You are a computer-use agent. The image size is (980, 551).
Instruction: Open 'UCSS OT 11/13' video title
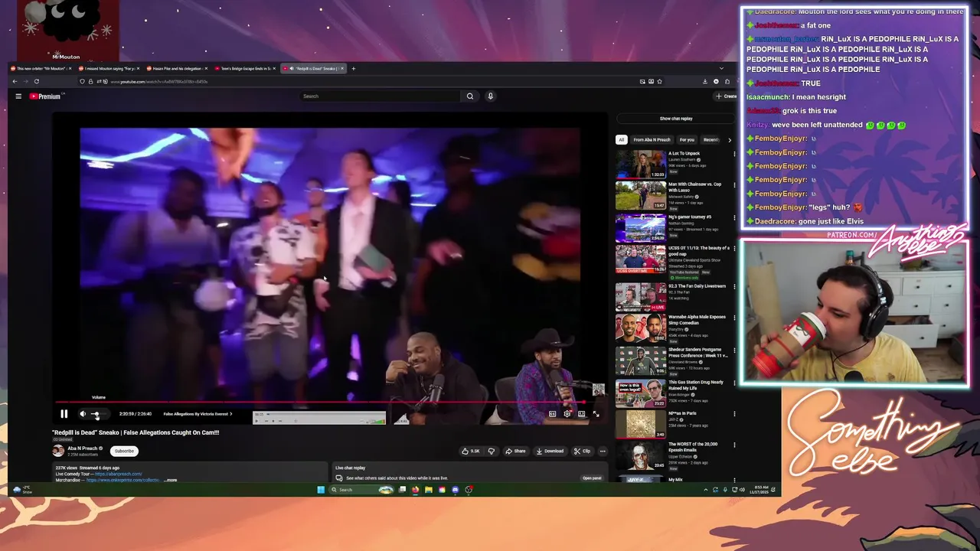[x=699, y=251]
